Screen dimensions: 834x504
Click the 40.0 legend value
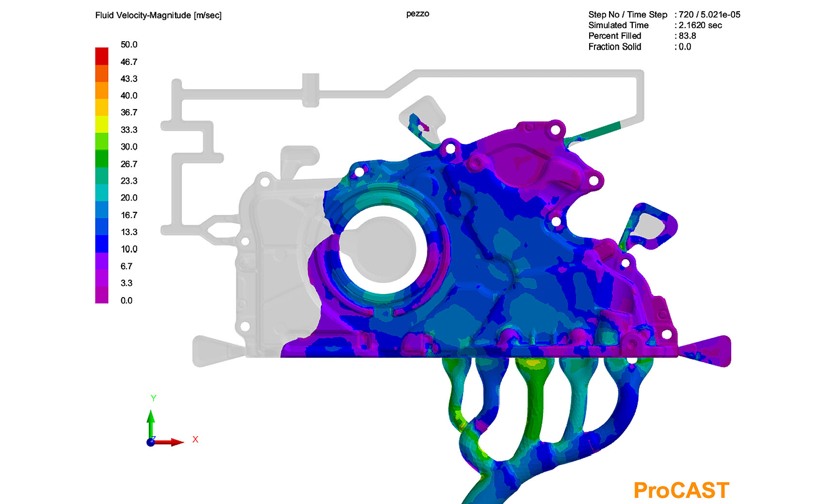point(129,95)
